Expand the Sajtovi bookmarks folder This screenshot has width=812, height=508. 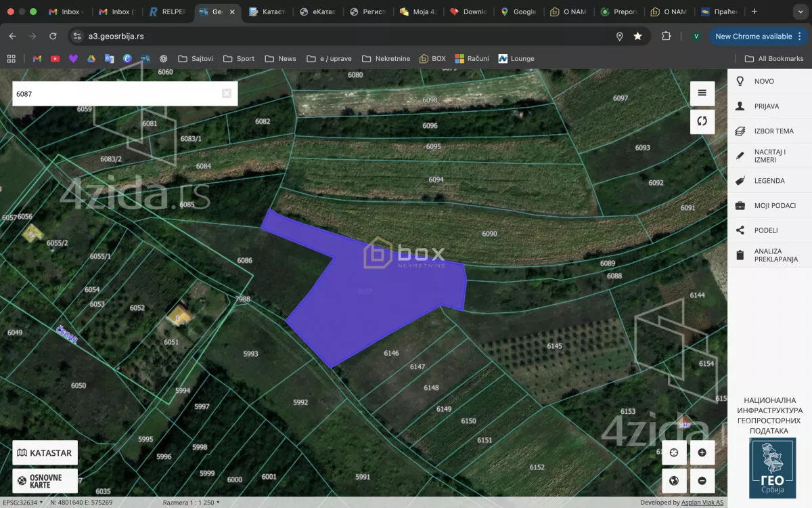click(195, 59)
